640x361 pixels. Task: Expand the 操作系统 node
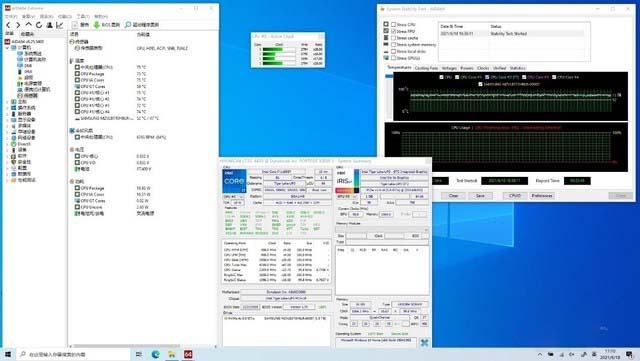[7, 108]
